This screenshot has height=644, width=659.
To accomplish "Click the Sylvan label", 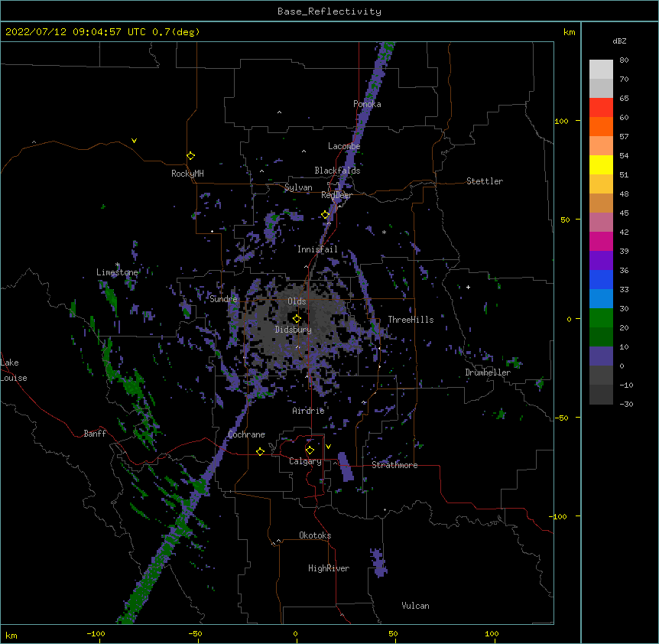I will pyautogui.click(x=298, y=187).
